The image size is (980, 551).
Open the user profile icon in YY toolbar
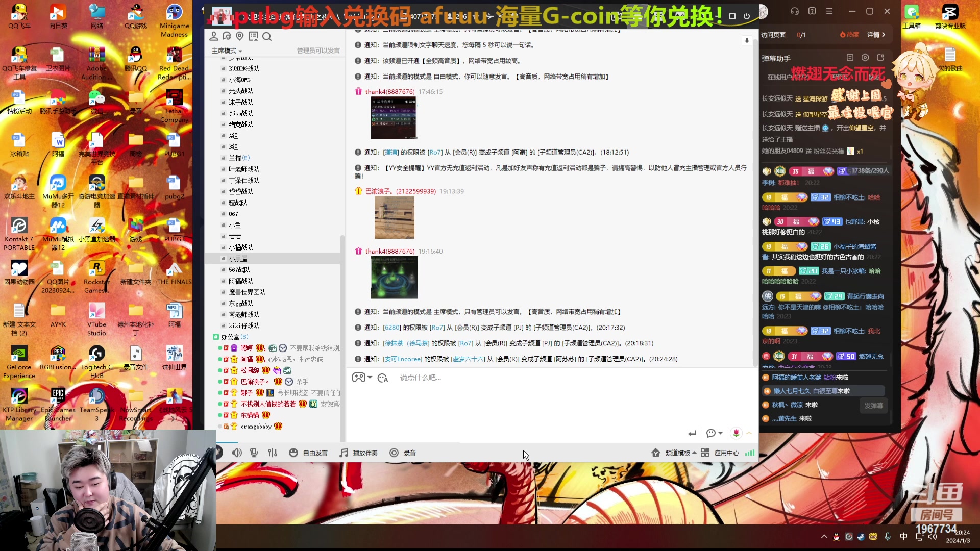(214, 36)
